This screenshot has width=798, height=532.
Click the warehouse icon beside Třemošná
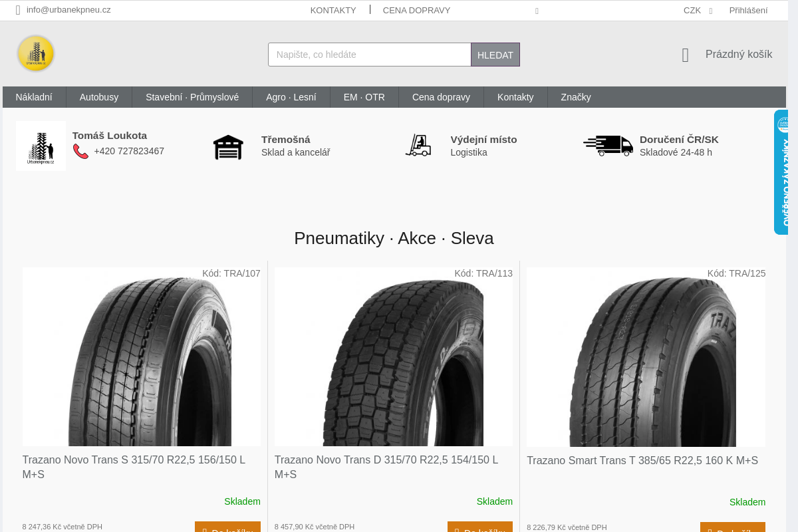228,146
